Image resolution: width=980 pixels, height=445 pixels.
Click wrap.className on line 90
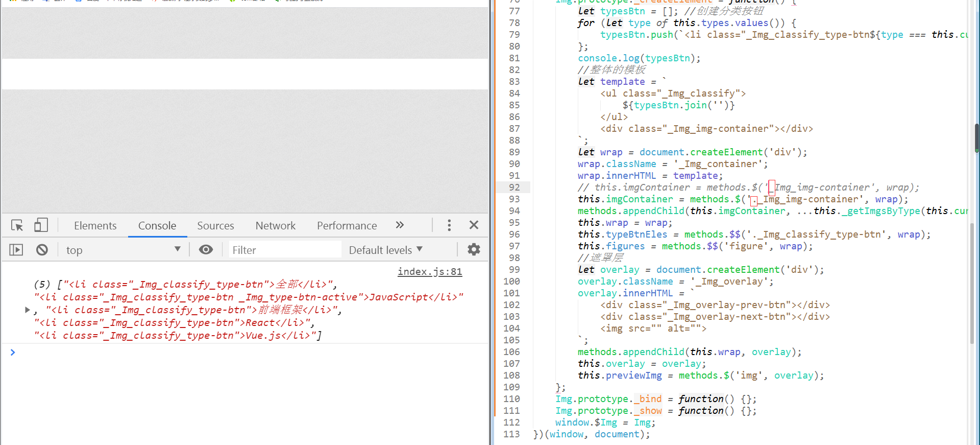tap(617, 164)
